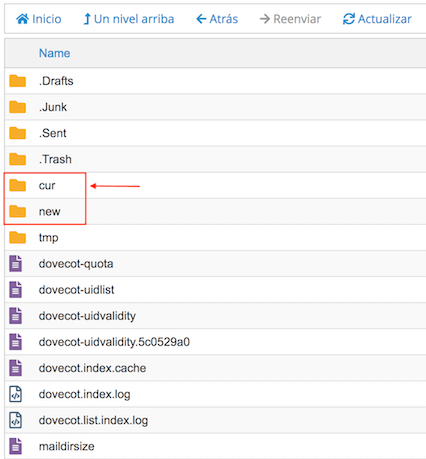Refresh the list with Actualizar icon

click(349, 19)
